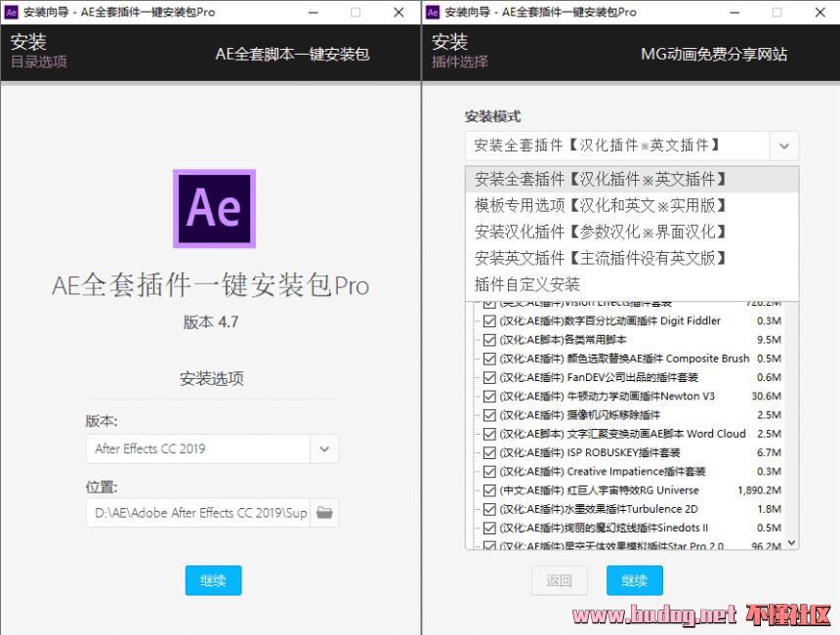Click the Ae icon in left title bar
840x635 pixels.
pos(12,13)
